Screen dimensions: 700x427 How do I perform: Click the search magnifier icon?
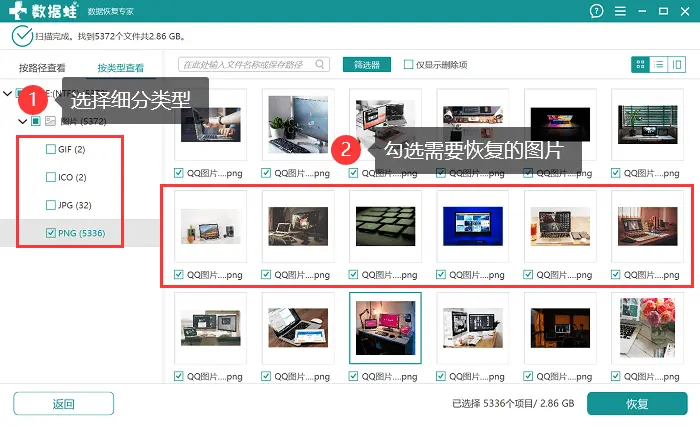coord(320,64)
